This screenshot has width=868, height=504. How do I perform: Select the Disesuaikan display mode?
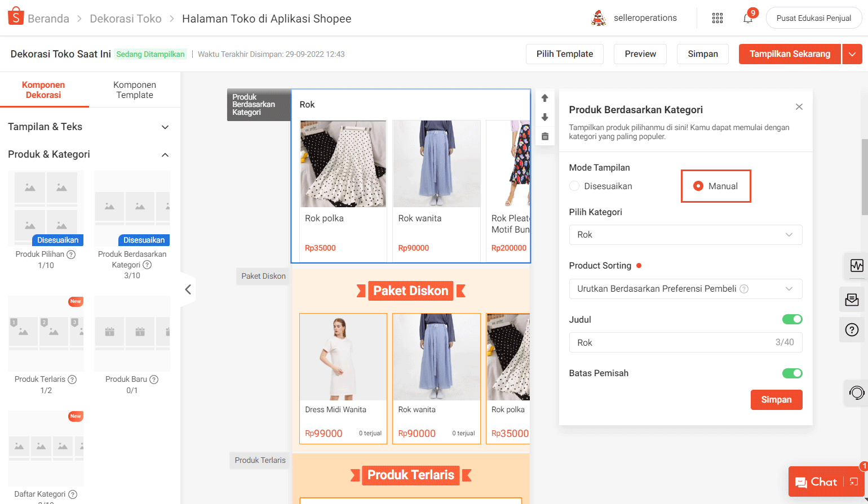click(x=574, y=186)
